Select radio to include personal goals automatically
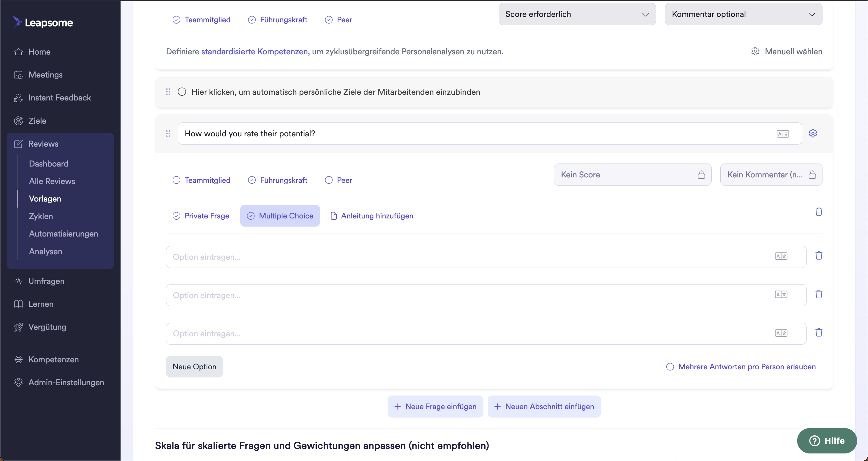Screen dimensions: 868x461 pyautogui.click(x=182, y=92)
